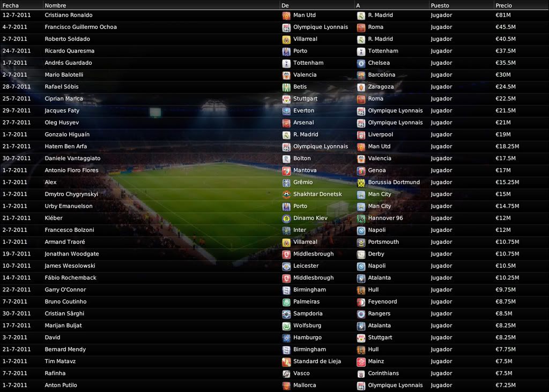Click the Dinamo Kiev crest icon
The width and height of the screenshot is (549, 392).
tap(286, 218)
